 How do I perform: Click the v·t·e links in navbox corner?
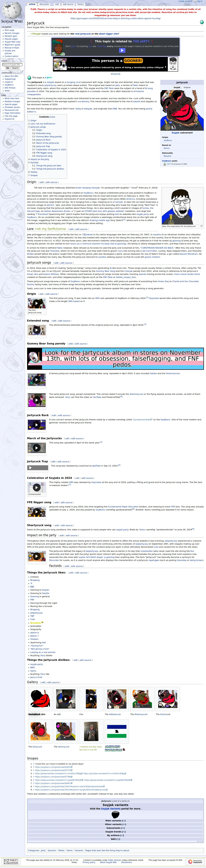coord(200,841)
